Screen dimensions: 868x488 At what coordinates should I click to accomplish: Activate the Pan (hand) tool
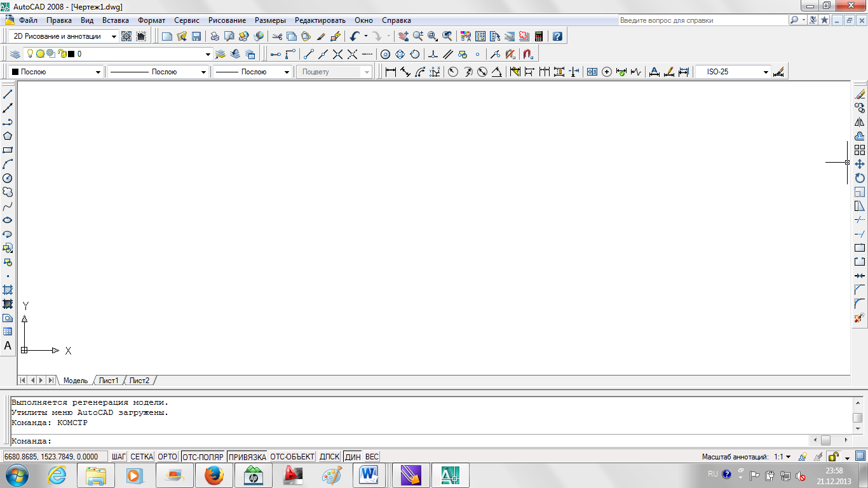pyautogui.click(x=403, y=36)
